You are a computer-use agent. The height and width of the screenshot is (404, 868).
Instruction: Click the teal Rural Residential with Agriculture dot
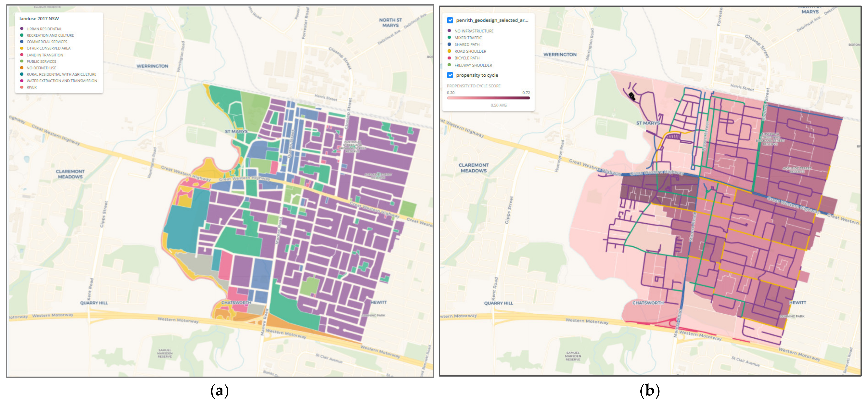[22, 74]
